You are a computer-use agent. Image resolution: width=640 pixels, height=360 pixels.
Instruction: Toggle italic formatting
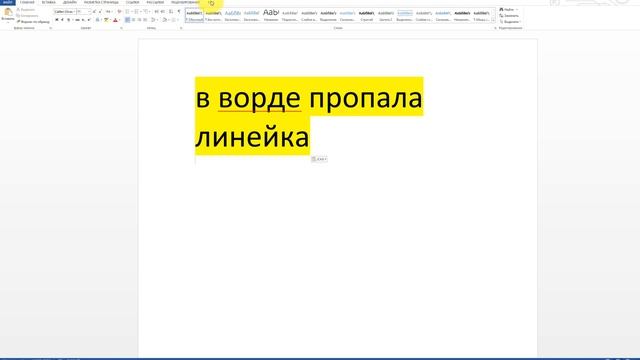click(62, 20)
